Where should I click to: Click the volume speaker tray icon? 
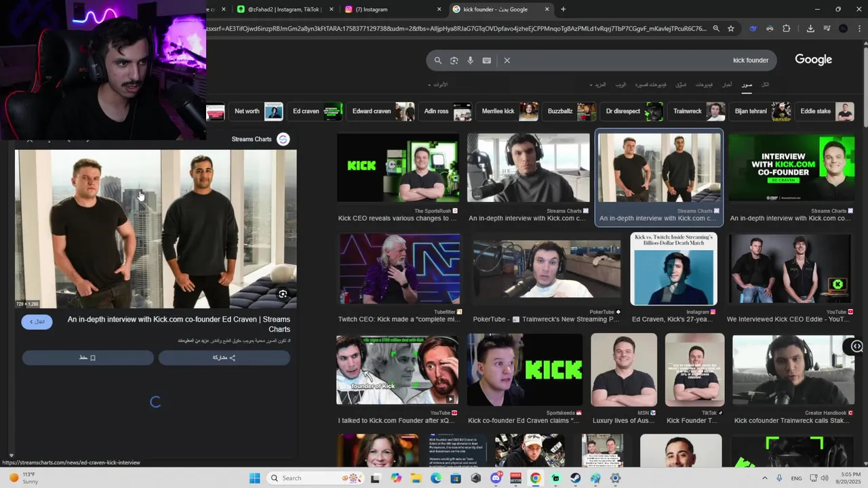[825, 478]
